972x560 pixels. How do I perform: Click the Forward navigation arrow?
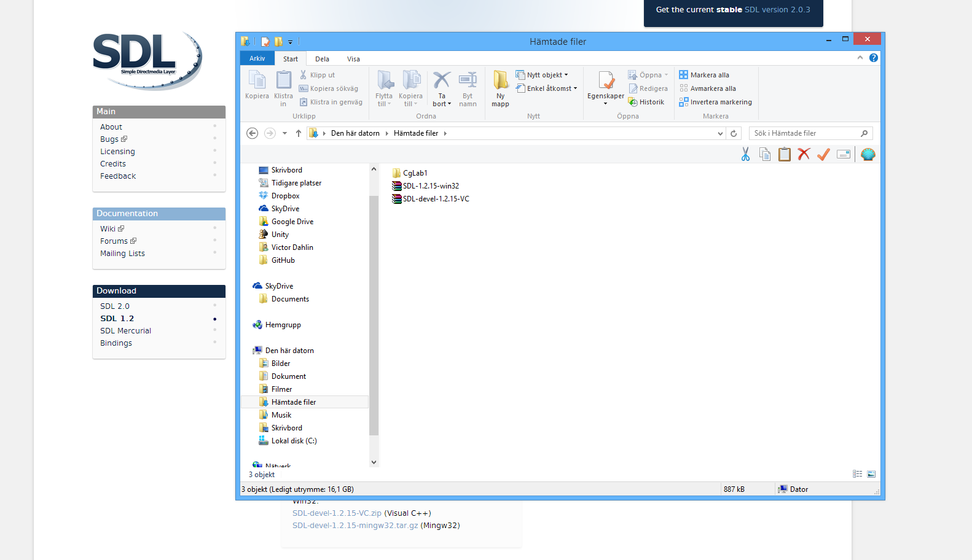click(270, 133)
